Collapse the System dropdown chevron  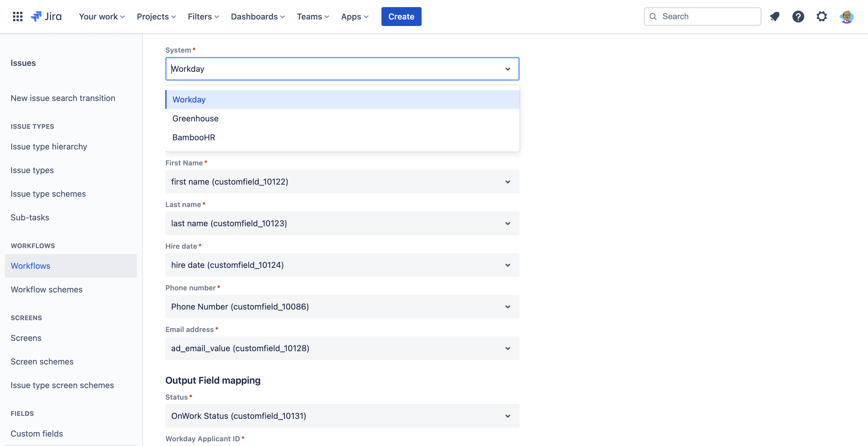pos(508,69)
